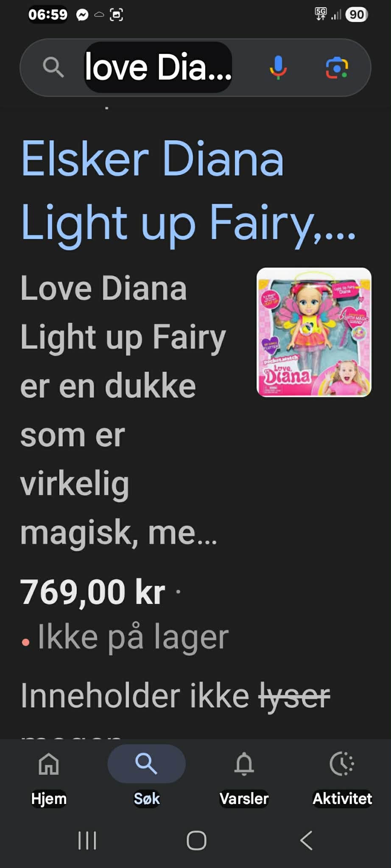Edit the 'love Dia...' search query field

click(158, 67)
